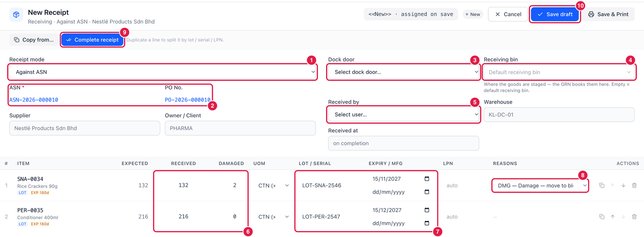Click the Save & Print button

pyautogui.click(x=608, y=14)
